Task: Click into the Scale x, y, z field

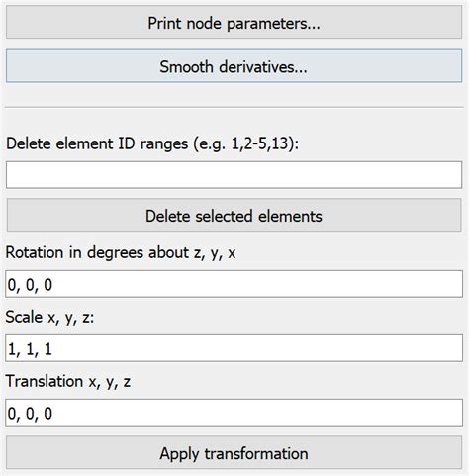Action: coord(234,348)
